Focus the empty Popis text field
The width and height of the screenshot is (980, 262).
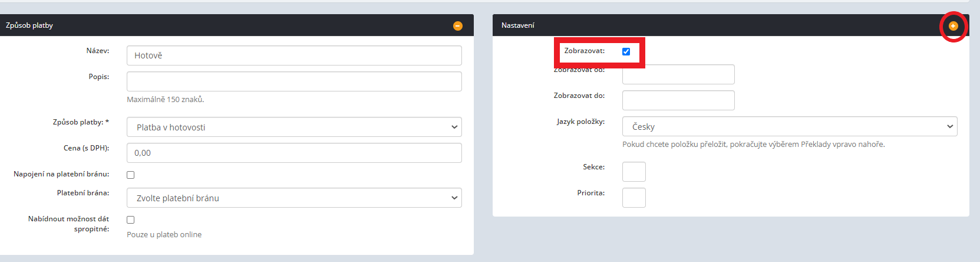pyautogui.click(x=293, y=81)
